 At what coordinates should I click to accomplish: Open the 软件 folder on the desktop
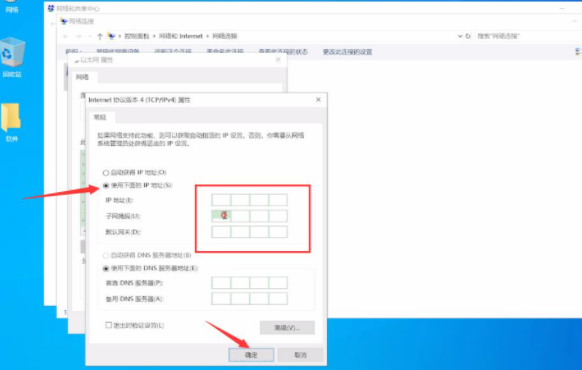12,122
